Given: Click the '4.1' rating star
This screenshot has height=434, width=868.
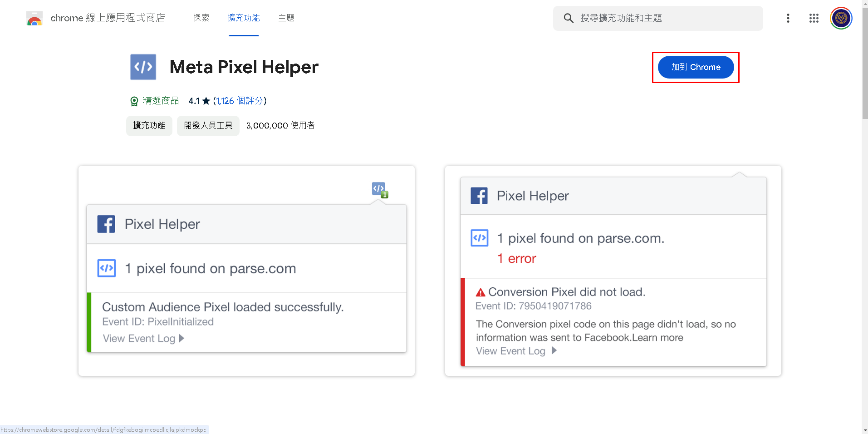Looking at the screenshot, I should [206, 101].
